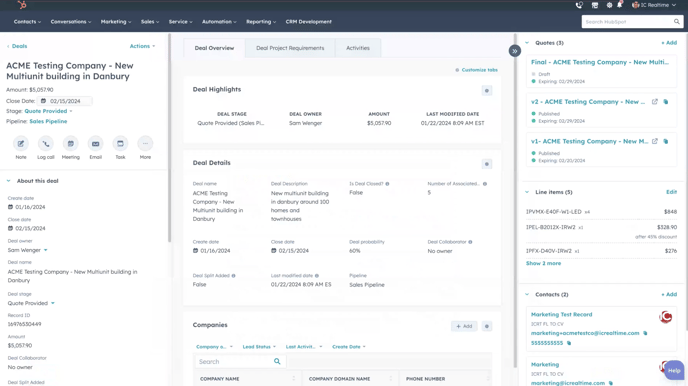Open the Actions dropdown

click(142, 46)
